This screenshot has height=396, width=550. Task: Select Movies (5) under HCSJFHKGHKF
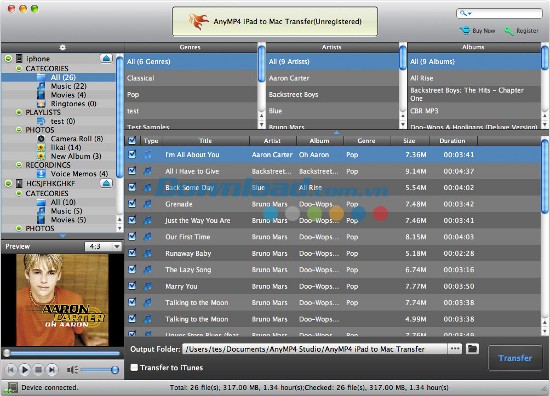click(x=68, y=220)
